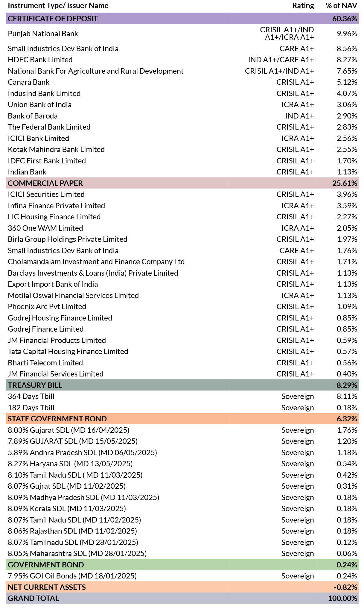Select the HDFC Bank Limited entry
Screen dimensions: 364x609
[40, 60]
